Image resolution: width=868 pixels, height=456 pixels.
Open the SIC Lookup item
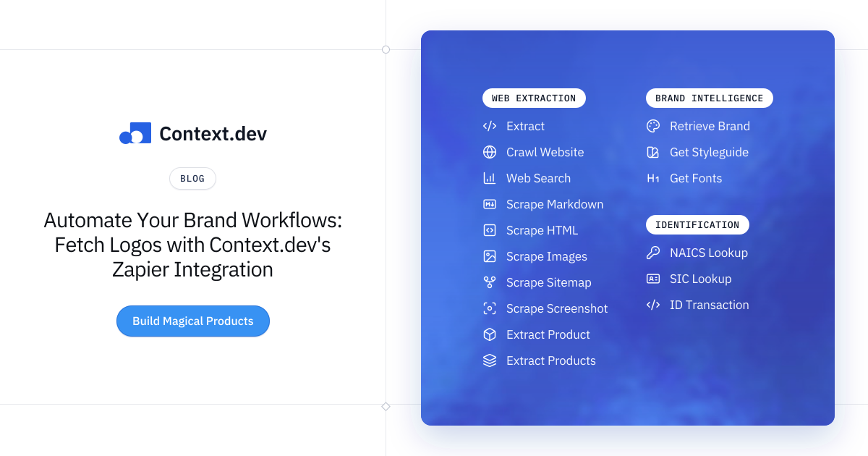[x=700, y=279]
